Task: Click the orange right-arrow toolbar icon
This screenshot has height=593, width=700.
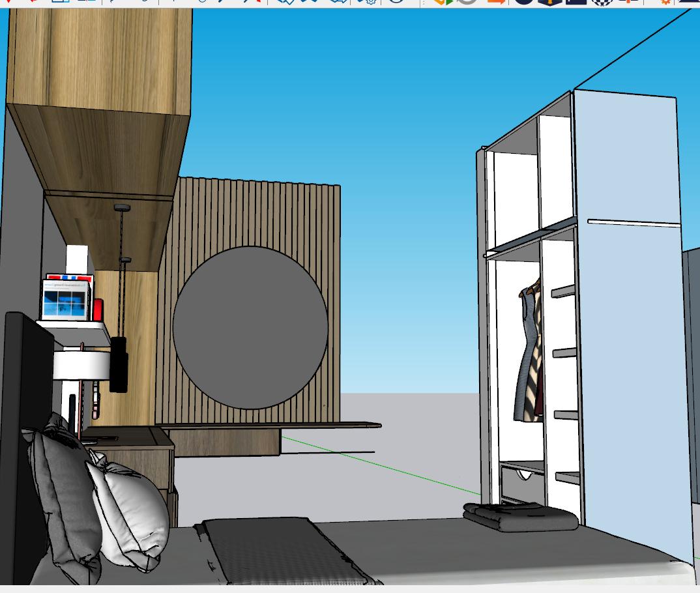Action: pyautogui.click(x=496, y=2)
